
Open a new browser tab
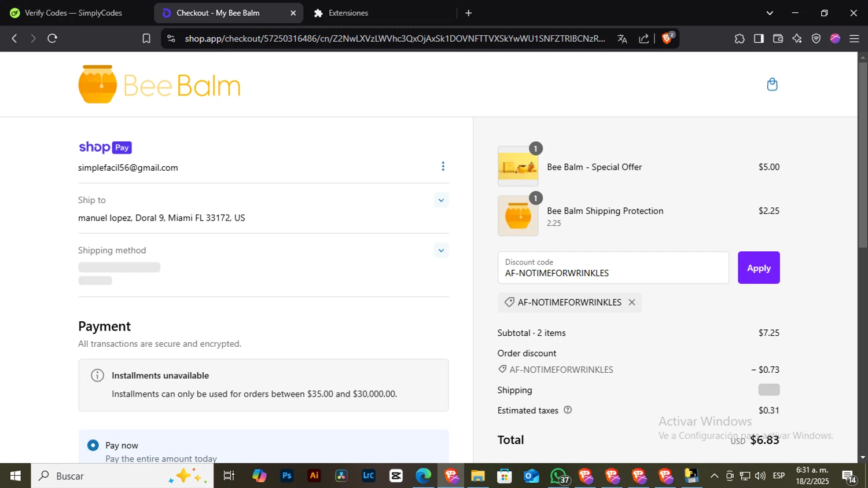click(469, 13)
